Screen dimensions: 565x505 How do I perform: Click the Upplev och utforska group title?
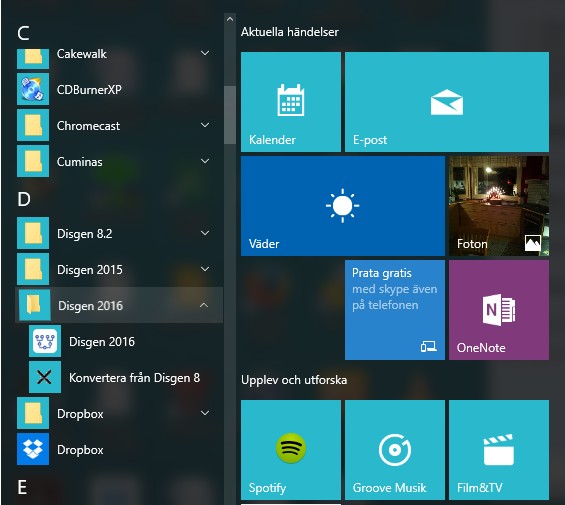tap(294, 380)
